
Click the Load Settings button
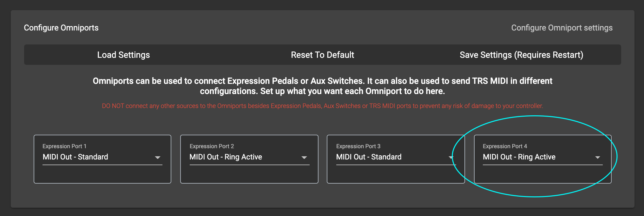tap(123, 55)
